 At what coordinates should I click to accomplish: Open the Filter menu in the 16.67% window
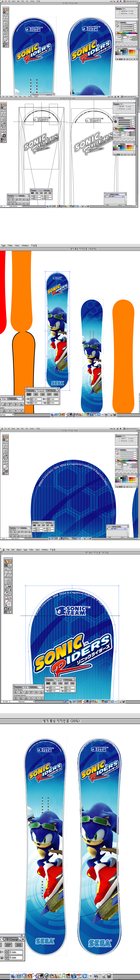[10, 245]
